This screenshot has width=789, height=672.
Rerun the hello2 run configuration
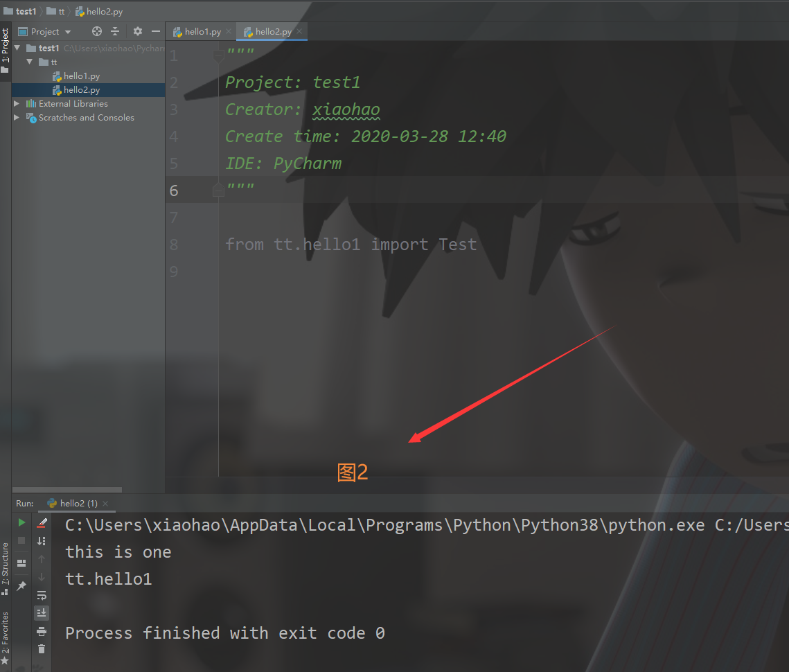coord(21,522)
